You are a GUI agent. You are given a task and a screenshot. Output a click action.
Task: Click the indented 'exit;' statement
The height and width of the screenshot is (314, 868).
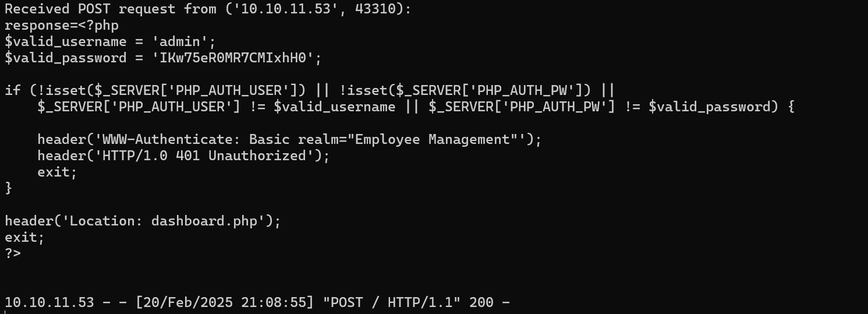[58, 172]
